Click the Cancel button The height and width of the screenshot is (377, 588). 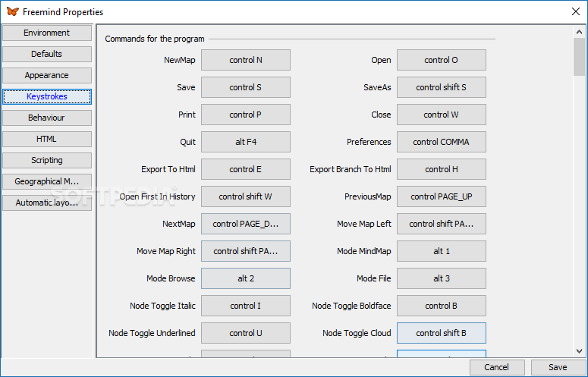point(497,367)
